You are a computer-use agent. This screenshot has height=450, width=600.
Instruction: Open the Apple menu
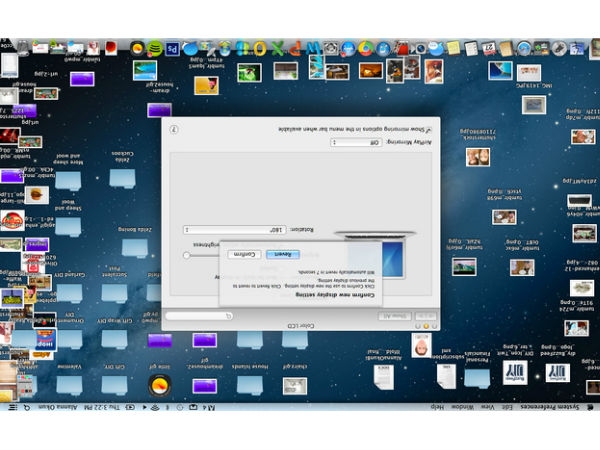(x=590, y=407)
